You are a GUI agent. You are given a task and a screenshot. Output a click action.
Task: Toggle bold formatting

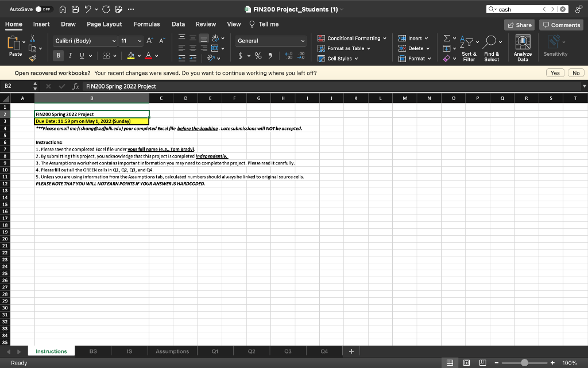pyautogui.click(x=59, y=56)
